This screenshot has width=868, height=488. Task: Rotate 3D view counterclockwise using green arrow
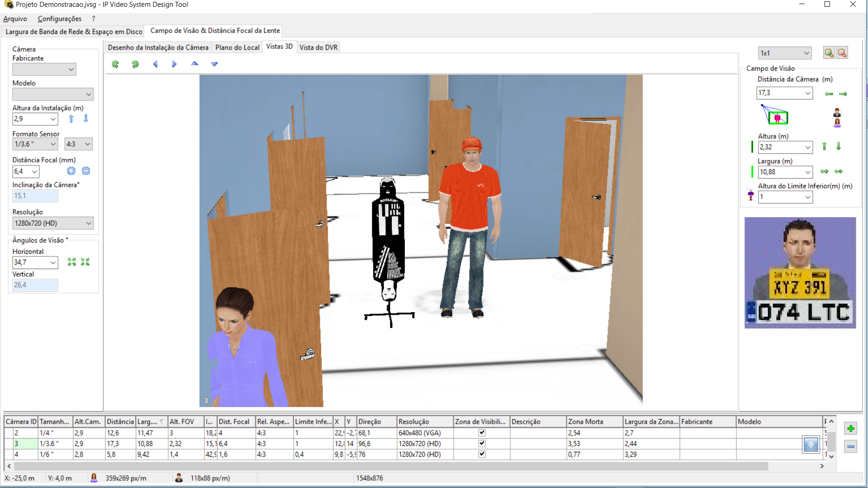[x=115, y=64]
